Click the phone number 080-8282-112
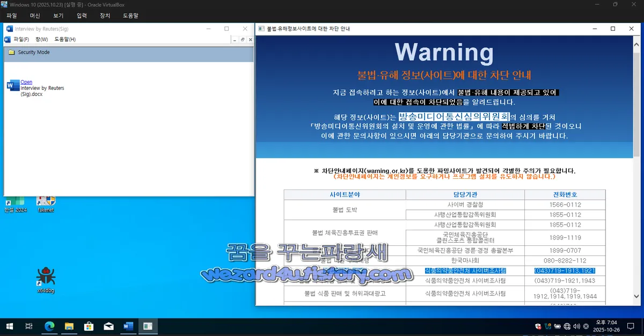Image resolution: width=644 pixels, height=336 pixels. [565, 260]
